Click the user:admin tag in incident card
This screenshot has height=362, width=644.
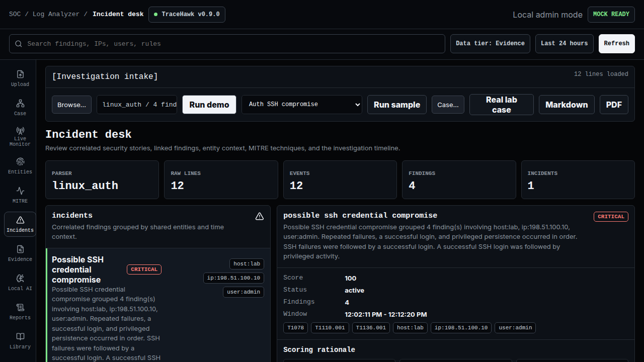coord(244,292)
